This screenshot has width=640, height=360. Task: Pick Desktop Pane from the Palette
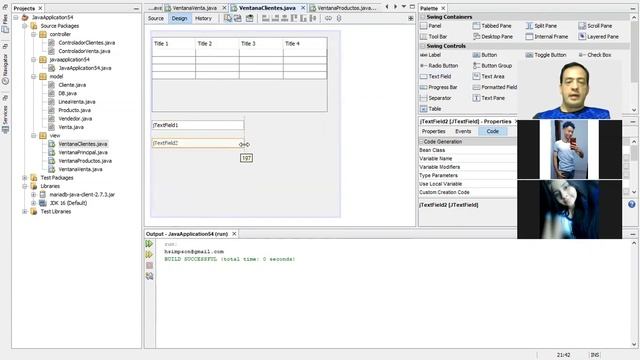click(493, 36)
